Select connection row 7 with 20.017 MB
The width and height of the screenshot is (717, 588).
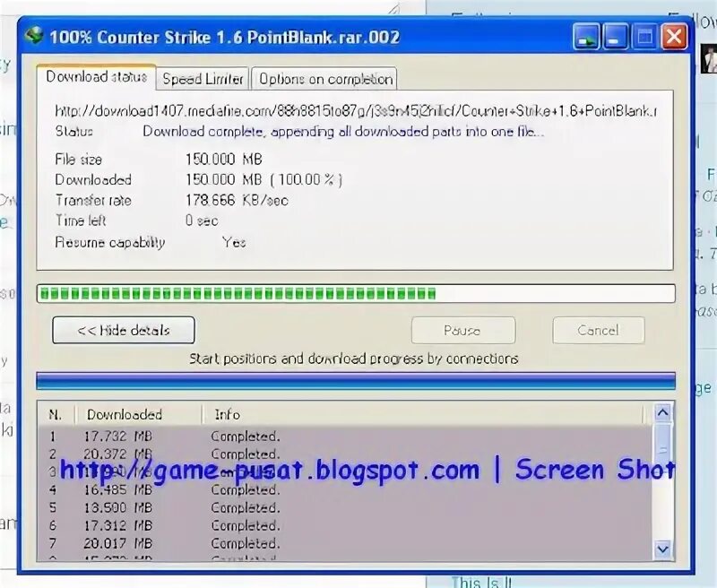345,543
